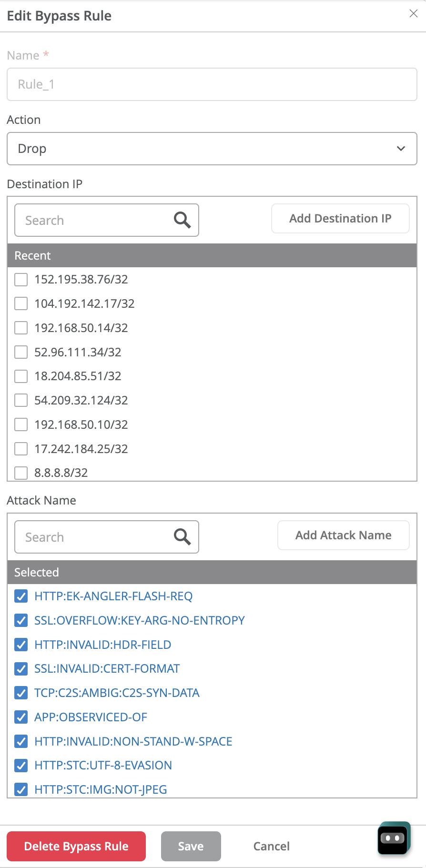426x868 pixels.
Task: Click the Destination IP search magnifier icon
Action: pos(182,220)
